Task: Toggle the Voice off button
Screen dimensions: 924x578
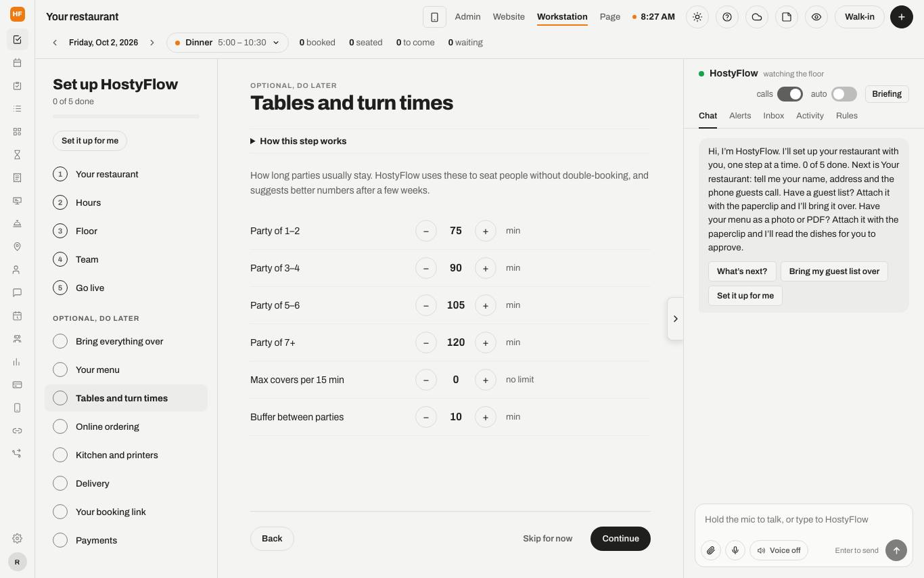Action: click(779, 550)
